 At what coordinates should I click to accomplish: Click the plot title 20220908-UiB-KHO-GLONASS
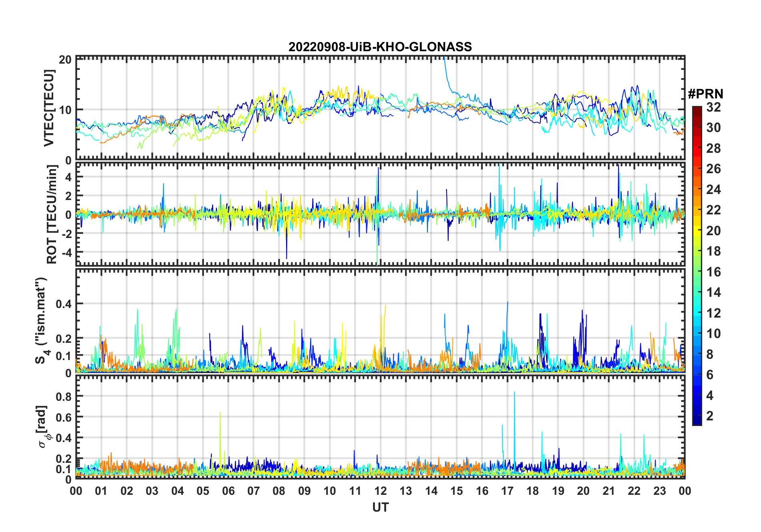click(x=380, y=47)
